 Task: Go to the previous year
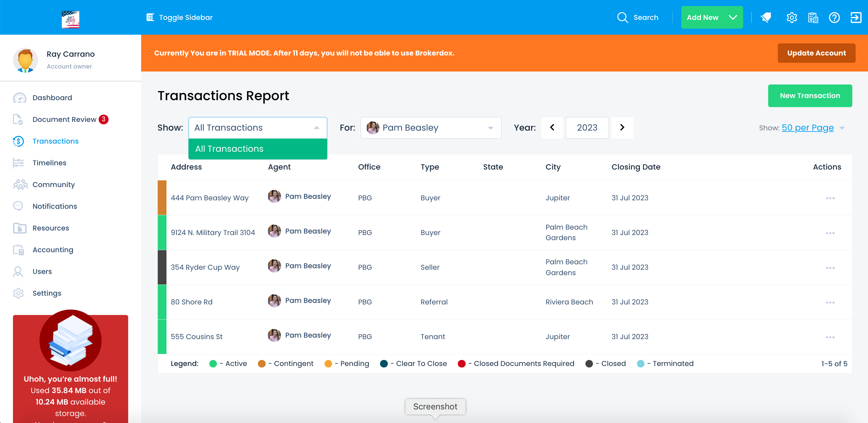coord(552,128)
